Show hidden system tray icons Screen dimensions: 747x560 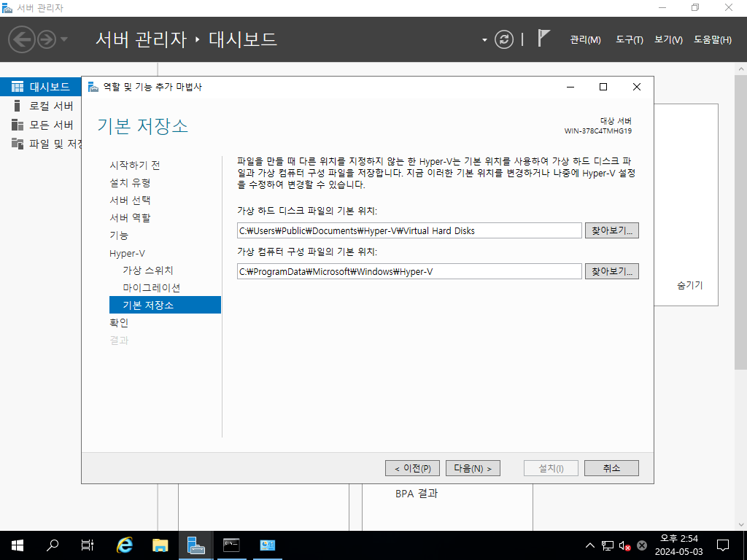(589, 545)
